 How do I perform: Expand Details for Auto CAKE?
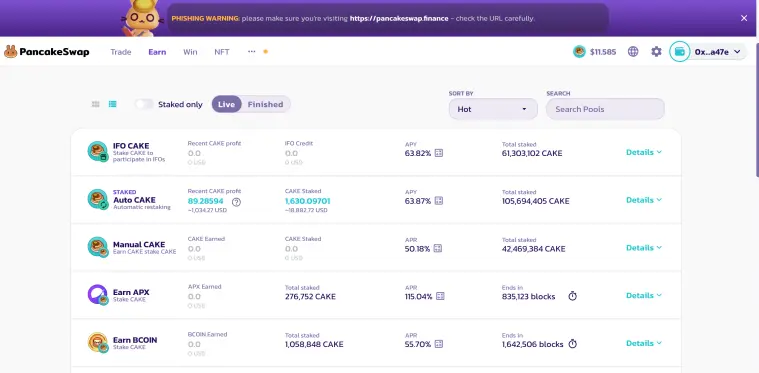click(x=644, y=200)
